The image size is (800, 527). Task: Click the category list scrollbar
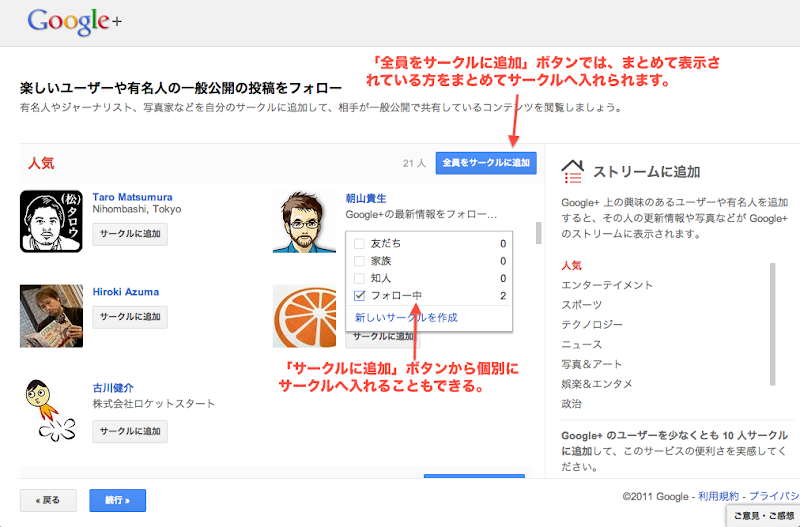tap(772, 324)
